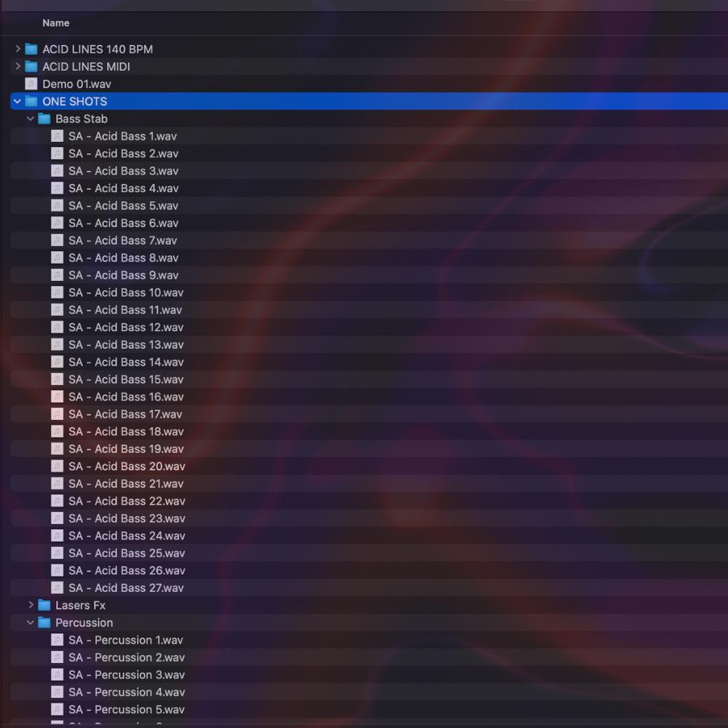The width and height of the screenshot is (728, 728).
Task: Click the Percussion folder icon
Action: pyautogui.click(x=44, y=622)
